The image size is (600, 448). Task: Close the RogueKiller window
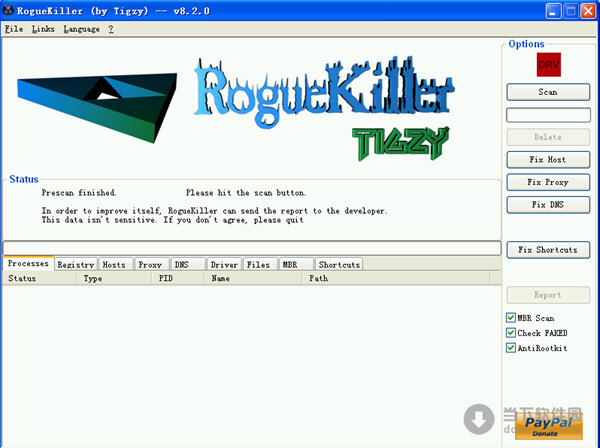588,11
